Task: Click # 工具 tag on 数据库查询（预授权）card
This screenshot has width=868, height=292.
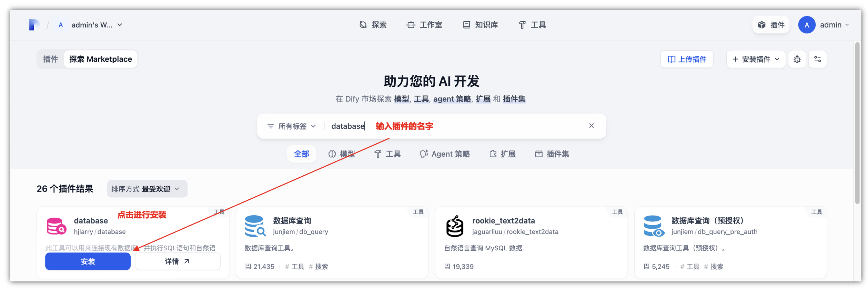Action: pos(690,267)
